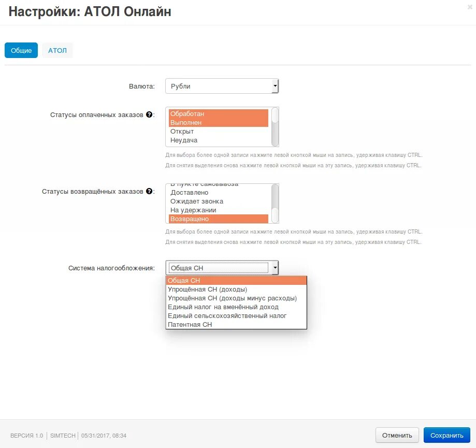Choose Общая СН option

click(236, 281)
